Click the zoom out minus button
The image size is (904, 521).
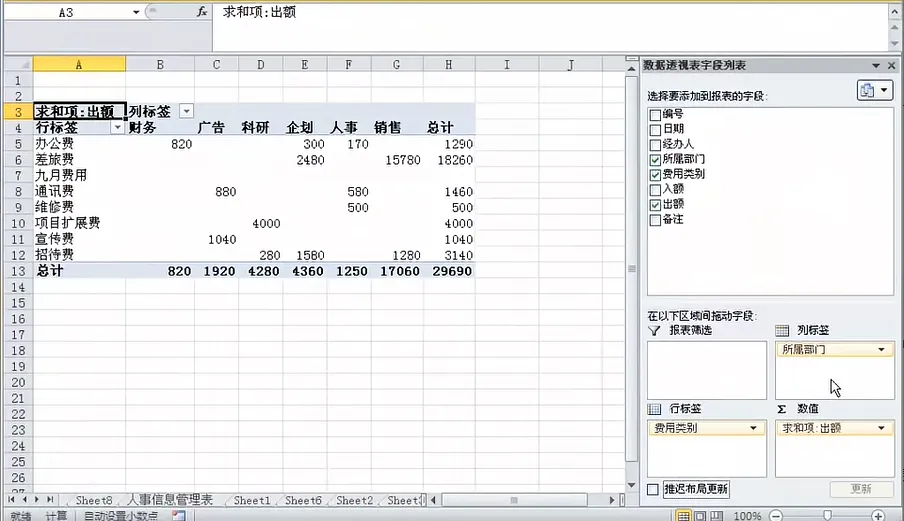click(776, 516)
